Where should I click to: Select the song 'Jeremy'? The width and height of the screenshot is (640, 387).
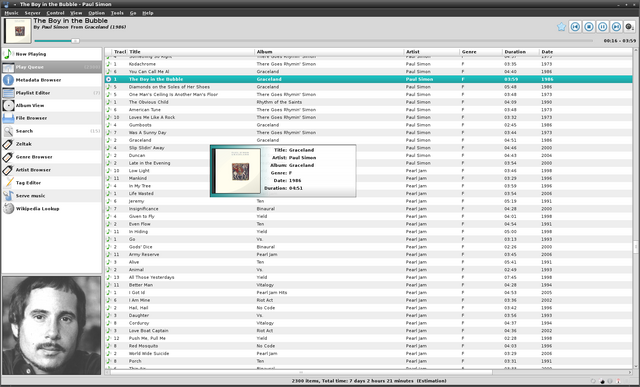[x=369, y=201]
